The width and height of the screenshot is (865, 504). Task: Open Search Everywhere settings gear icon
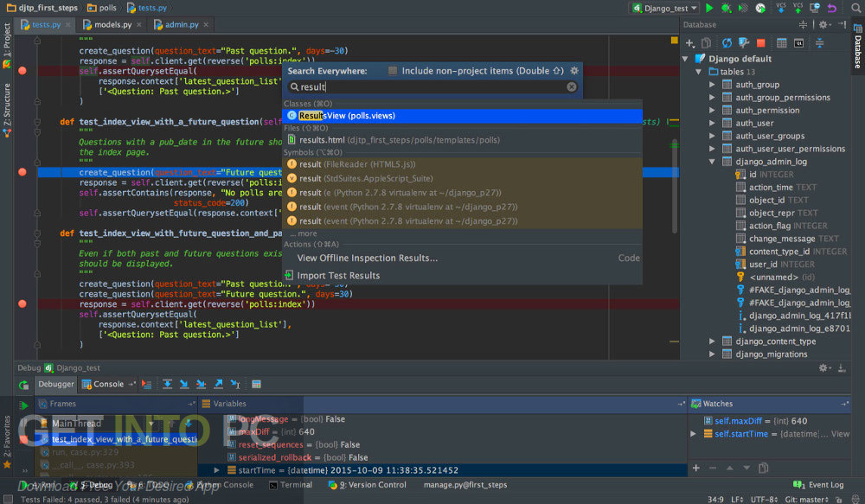click(574, 71)
